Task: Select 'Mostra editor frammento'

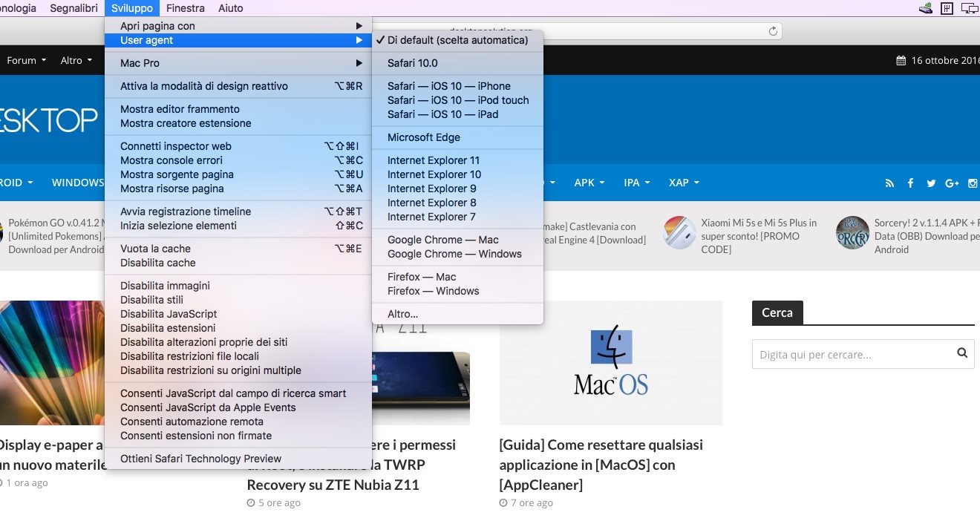Action: pos(238,109)
